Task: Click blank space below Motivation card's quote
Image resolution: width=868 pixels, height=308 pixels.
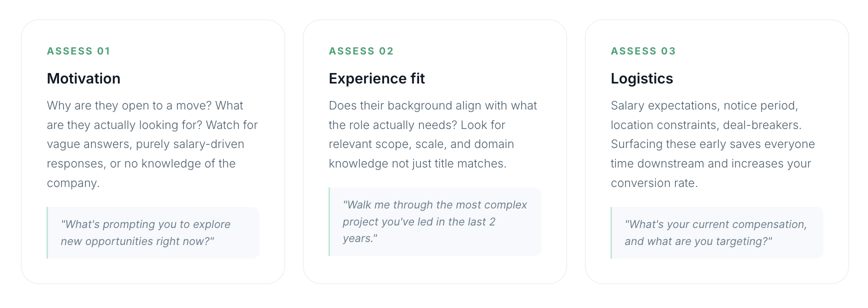Action: point(153,270)
